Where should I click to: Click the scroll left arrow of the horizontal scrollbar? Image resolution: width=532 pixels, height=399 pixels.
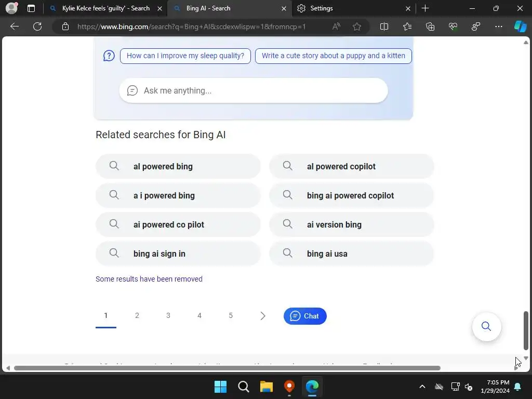pos(8,368)
